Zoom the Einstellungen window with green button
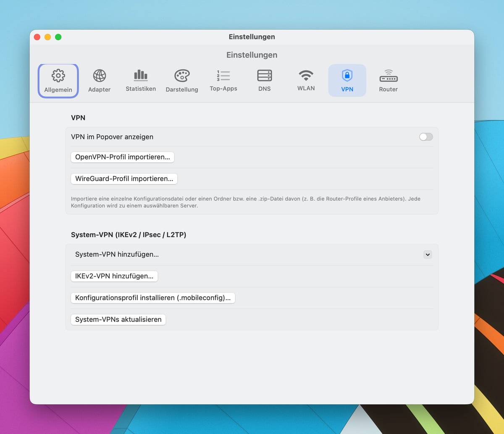 point(58,37)
